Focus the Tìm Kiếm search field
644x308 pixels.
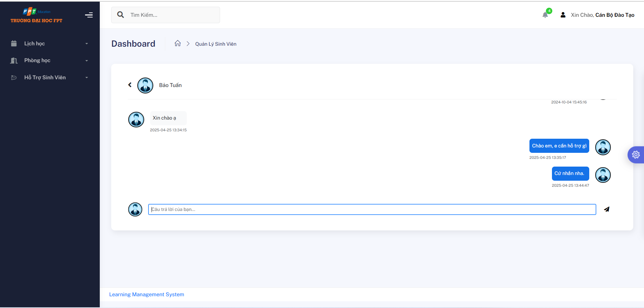171,15
